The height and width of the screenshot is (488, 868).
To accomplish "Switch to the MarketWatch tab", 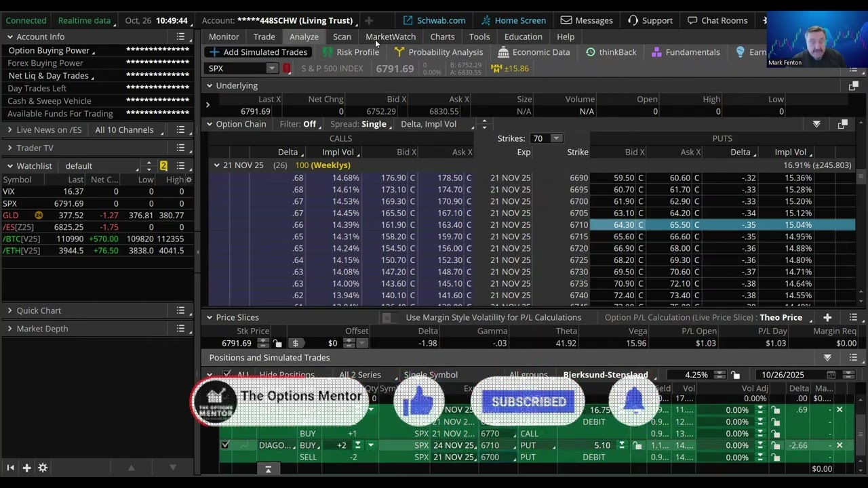I will coord(391,37).
